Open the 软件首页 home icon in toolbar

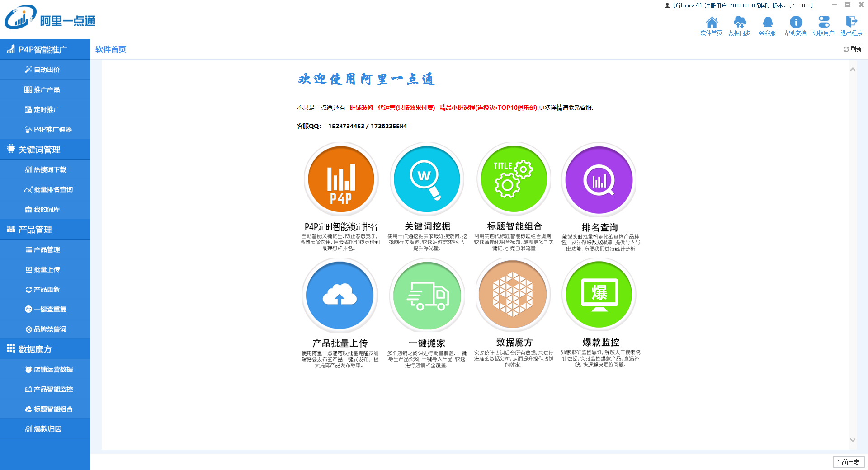click(711, 26)
